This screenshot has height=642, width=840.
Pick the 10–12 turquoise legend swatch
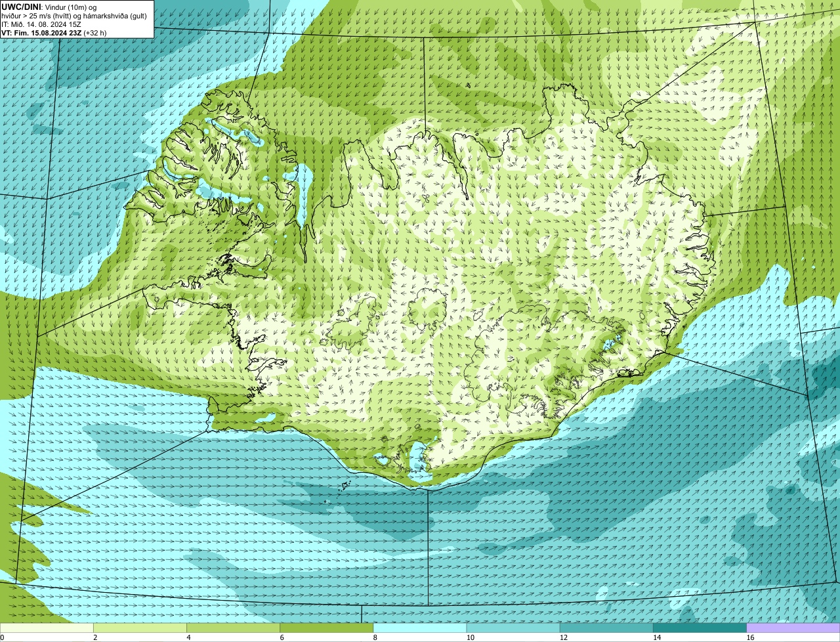[513, 628]
